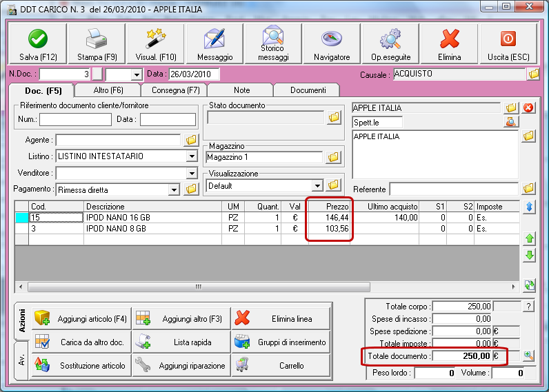Click blue up-down arrows grid icon

530,207
